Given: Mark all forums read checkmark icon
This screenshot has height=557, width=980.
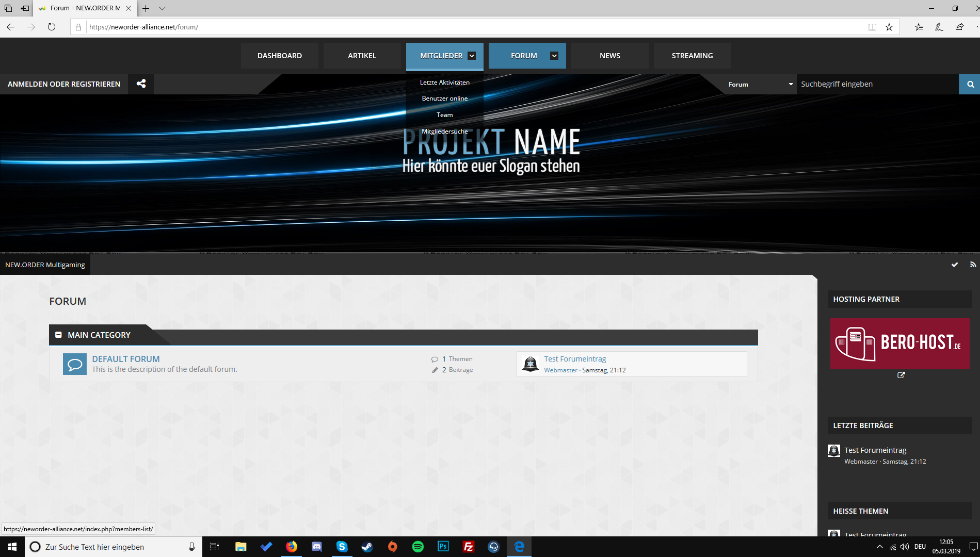Looking at the screenshot, I should coord(955,265).
